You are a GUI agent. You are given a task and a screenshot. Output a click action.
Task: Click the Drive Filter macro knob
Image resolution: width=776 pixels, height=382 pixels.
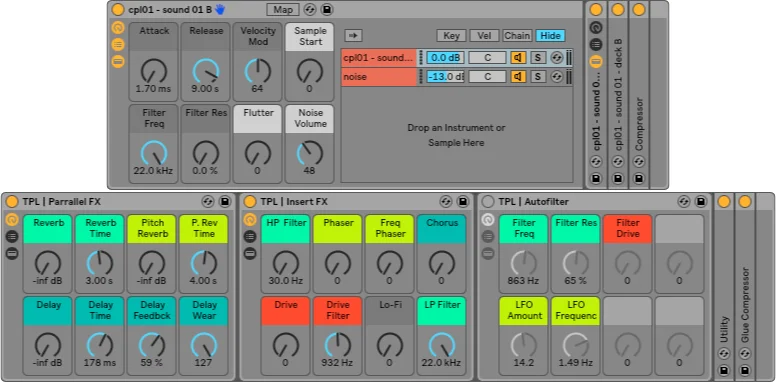[338, 345]
